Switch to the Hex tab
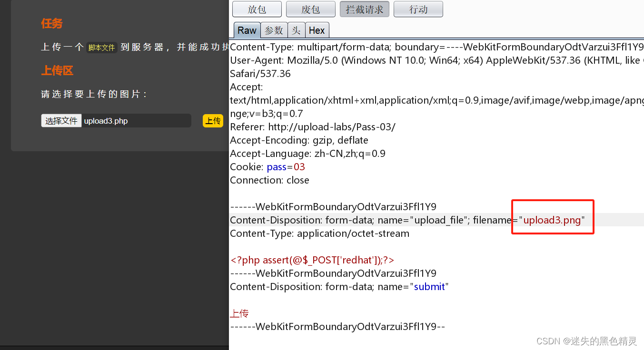 (317, 30)
